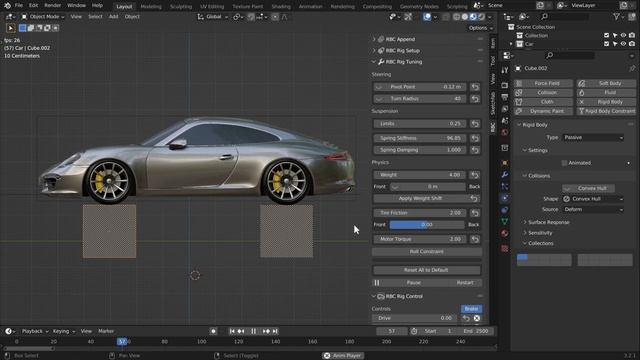Open the Material properties tab icon
Viewport: 640px width, 360px height.
tap(505, 233)
